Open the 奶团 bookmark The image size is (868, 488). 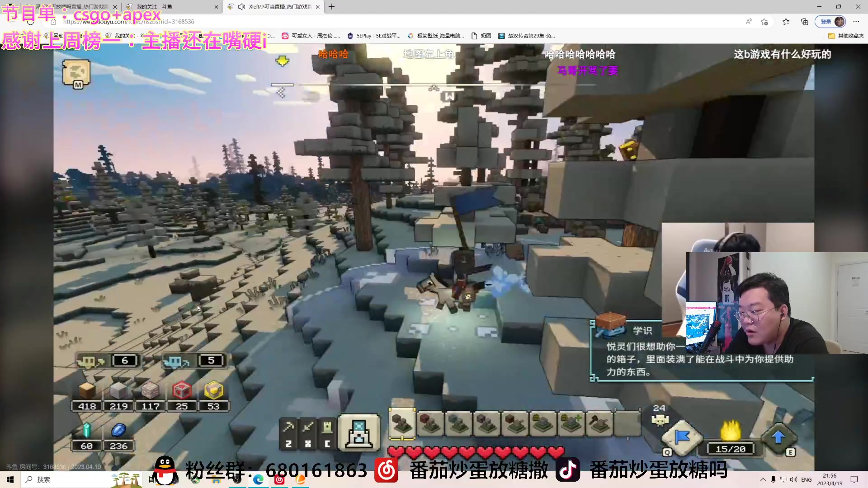point(481,36)
